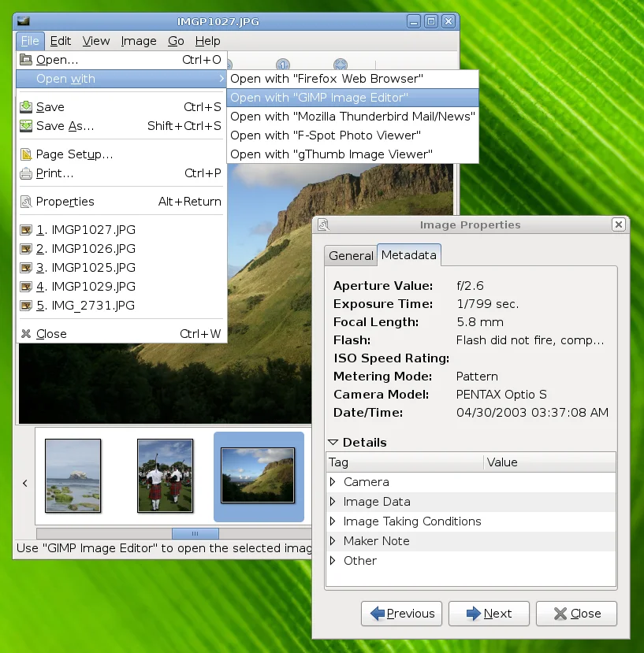This screenshot has height=653, width=644.
Task: Click the Properties magnifier icon
Action: (24, 201)
